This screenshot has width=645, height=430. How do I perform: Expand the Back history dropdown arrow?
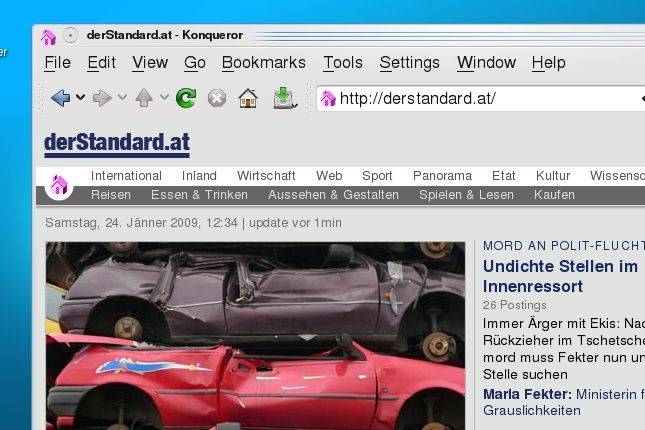pos(81,98)
